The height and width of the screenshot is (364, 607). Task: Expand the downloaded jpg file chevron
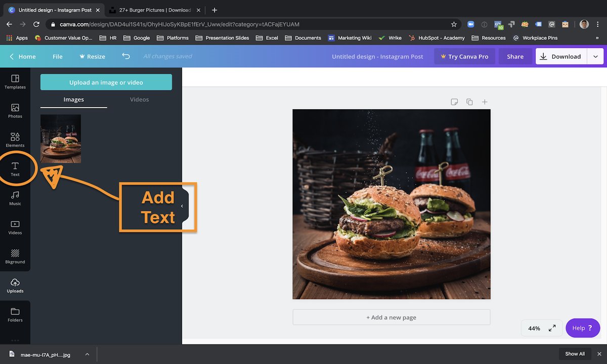tap(86, 354)
